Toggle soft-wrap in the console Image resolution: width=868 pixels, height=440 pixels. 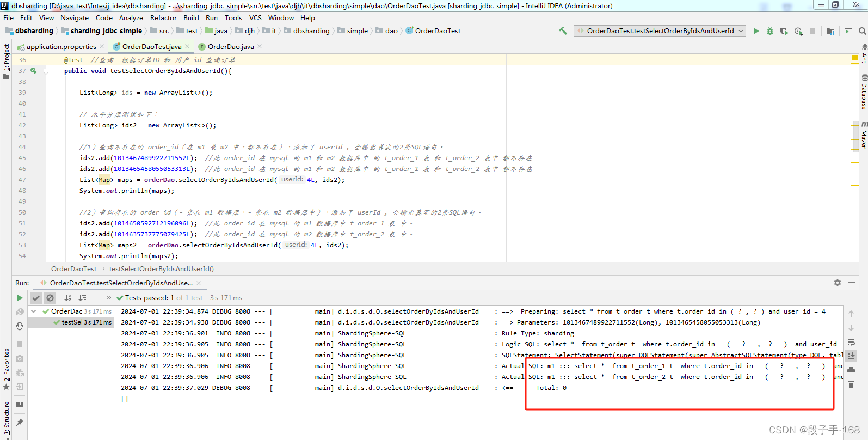(x=851, y=342)
